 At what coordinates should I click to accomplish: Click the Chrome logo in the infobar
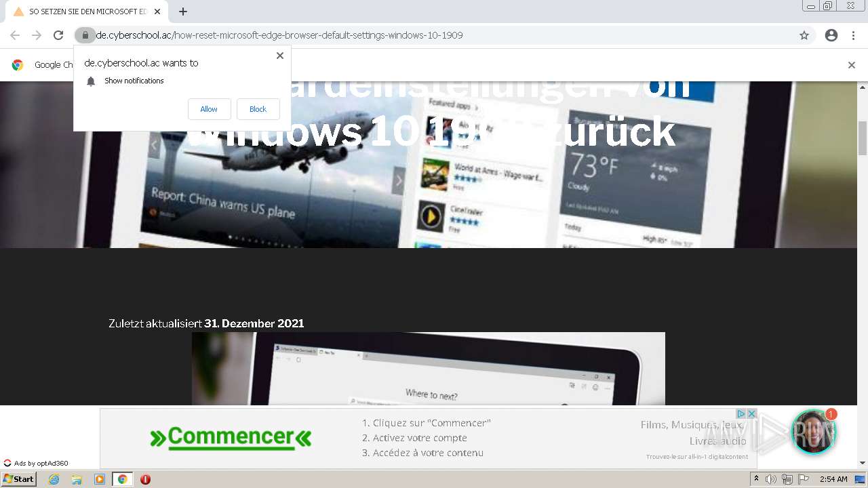[x=18, y=65]
